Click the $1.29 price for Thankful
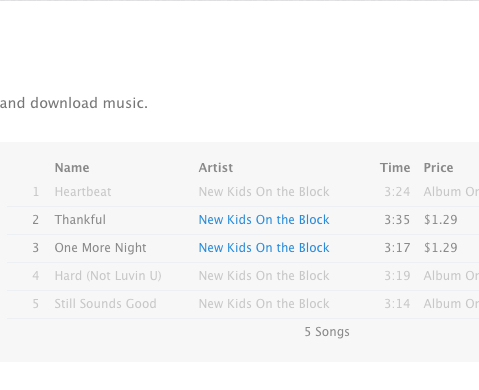Image resolution: width=479 pixels, height=390 pixels. (440, 220)
